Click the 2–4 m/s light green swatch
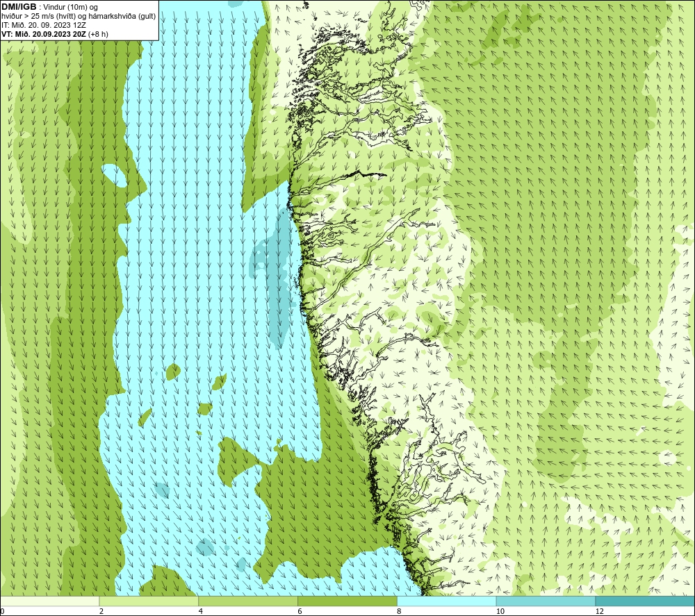 (149, 601)
